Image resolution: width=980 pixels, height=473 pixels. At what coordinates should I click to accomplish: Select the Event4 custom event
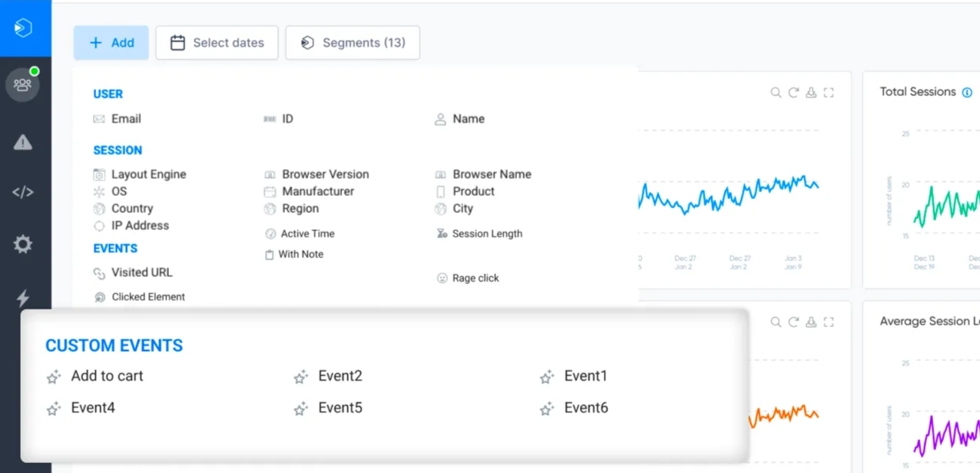(x=81, y=408)
